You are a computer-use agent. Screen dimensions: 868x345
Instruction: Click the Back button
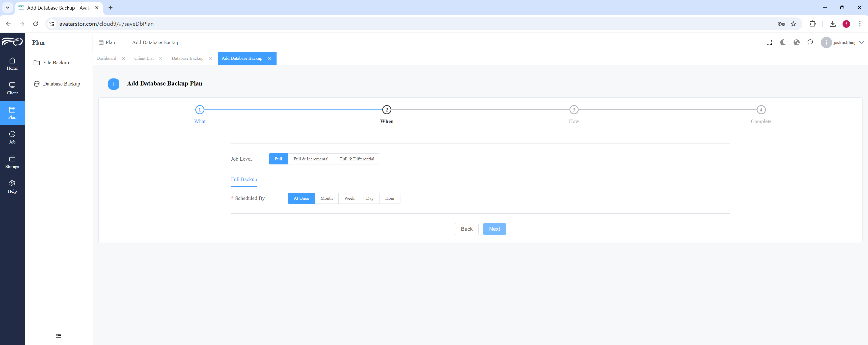(x=466, y=229)
